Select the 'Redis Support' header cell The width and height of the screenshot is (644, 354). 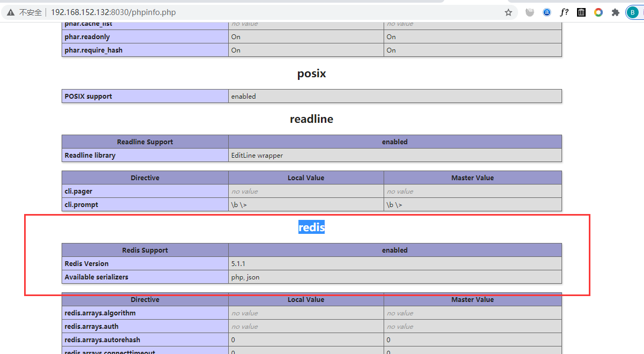click(x=145, y=250)
